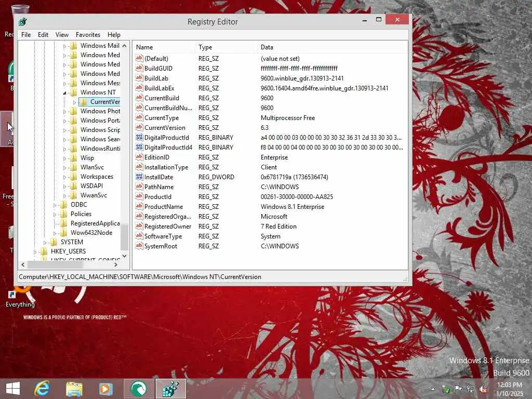Open the Help menu
The width and height of the screenshot is (532, 399).
coord(114,35)
